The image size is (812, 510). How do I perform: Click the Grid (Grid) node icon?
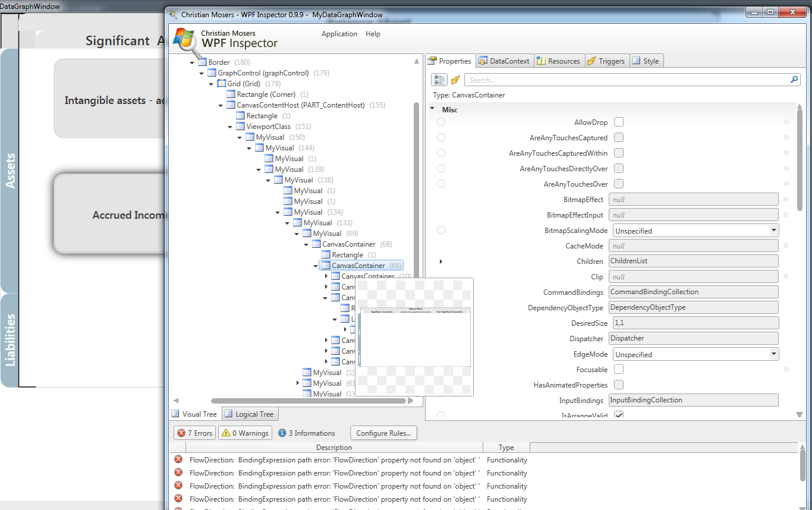(221, 84)
